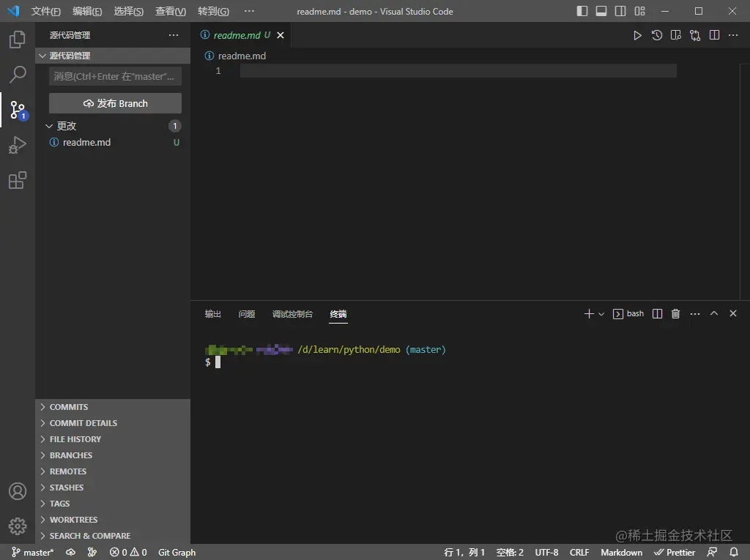
Task: Click the 发布 Branch button
Action: pos(115,103)
